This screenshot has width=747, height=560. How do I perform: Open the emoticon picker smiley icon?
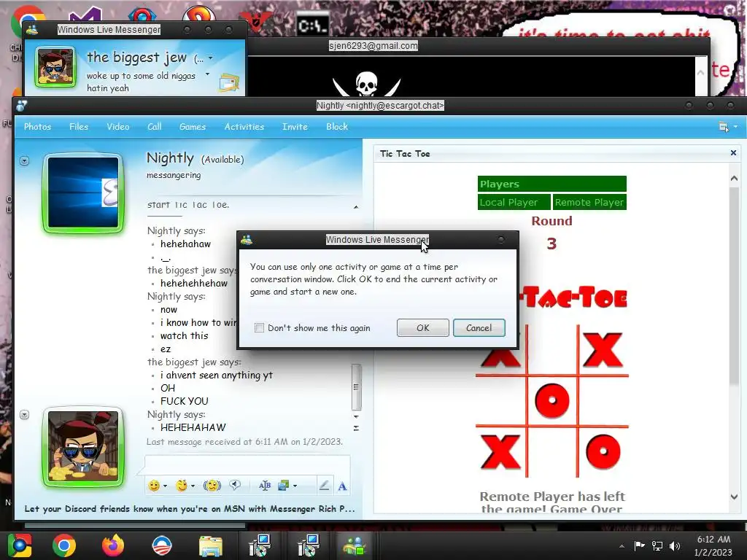154,486
